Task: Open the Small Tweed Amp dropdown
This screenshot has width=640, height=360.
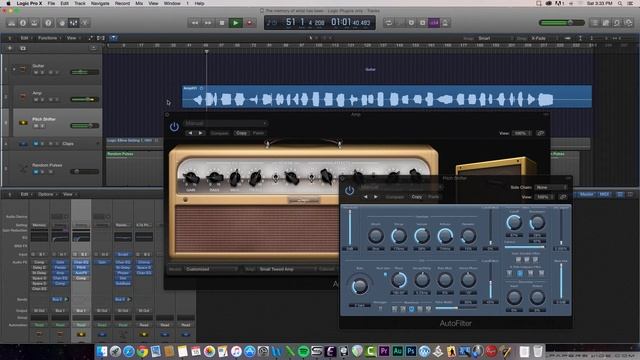Action: [x=287, y=269]
